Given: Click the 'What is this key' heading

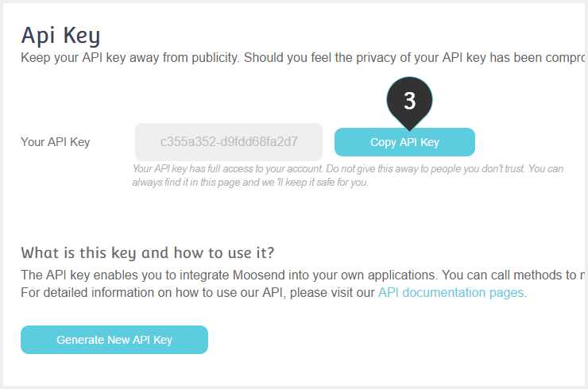Looking at the screenshot, I should pos(147,253).
